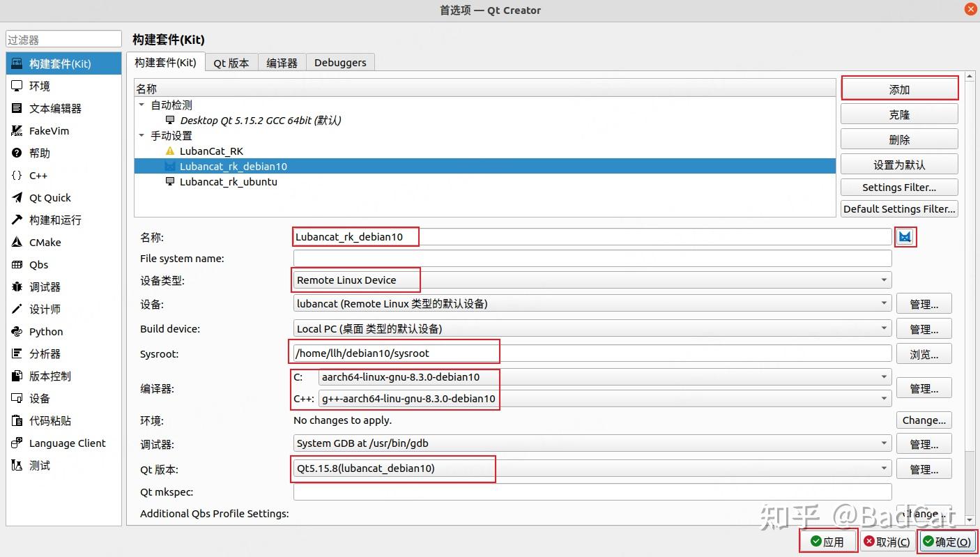Switch to the 编译器 tab

(282, 63)
